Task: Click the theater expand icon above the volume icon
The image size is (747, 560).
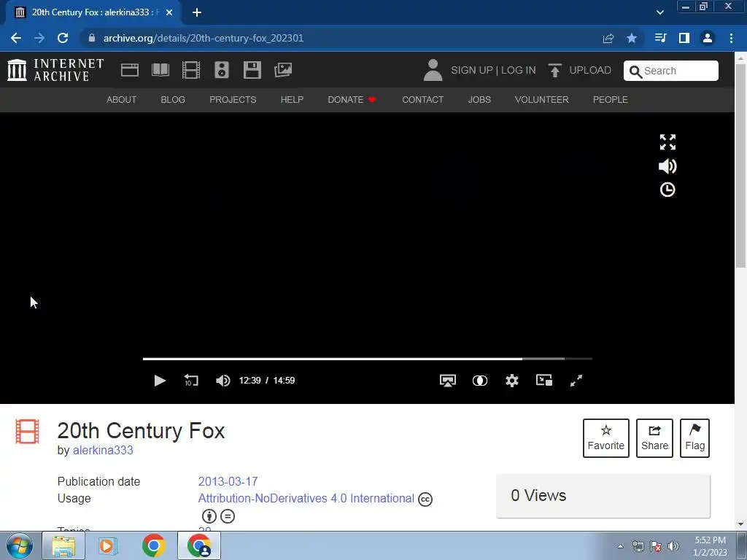Action: [667, 142]
